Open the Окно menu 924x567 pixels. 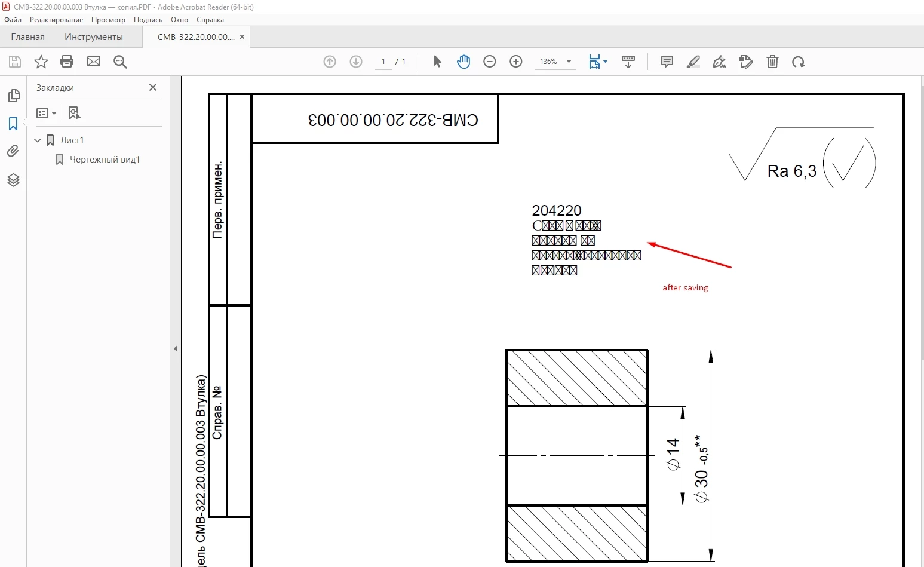179,20
